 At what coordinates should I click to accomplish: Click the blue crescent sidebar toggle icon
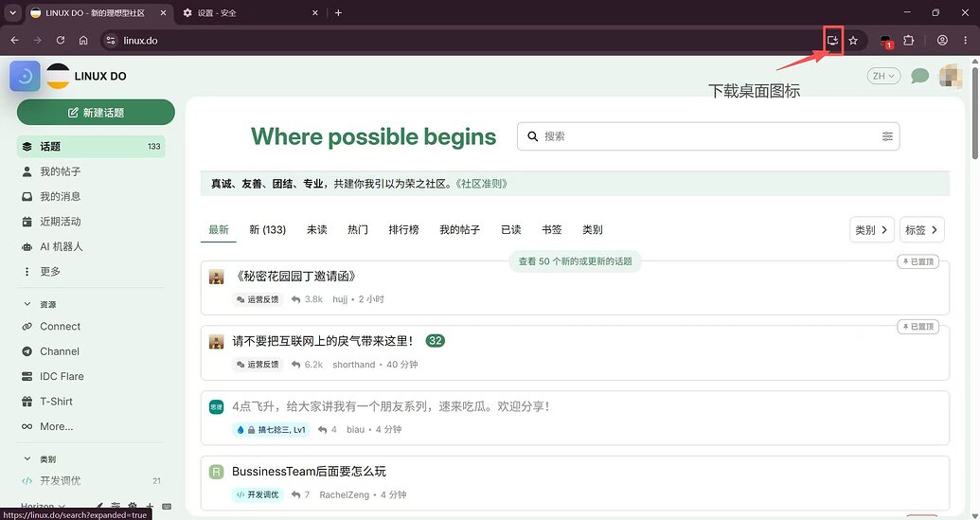click(x=25, y=77)
